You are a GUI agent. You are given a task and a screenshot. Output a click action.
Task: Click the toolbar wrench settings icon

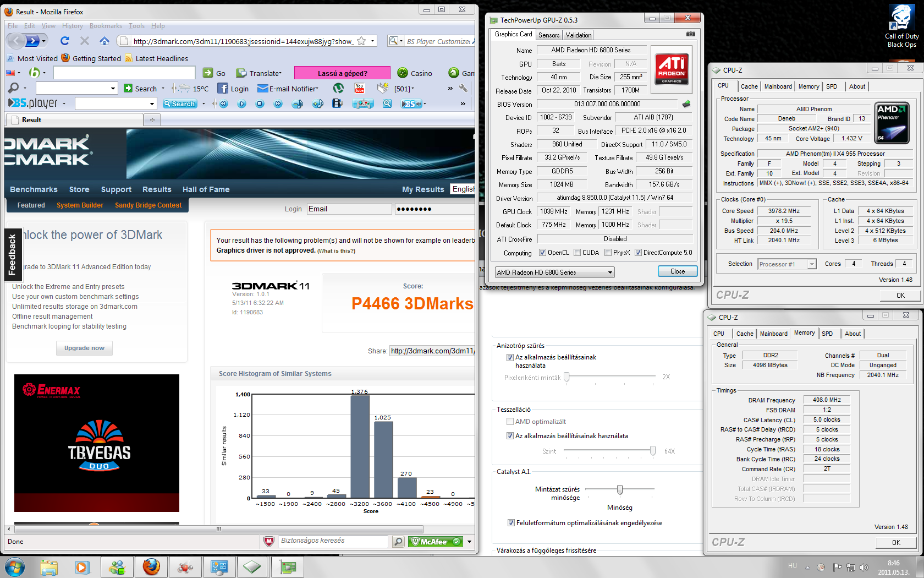tap(463, 88)
